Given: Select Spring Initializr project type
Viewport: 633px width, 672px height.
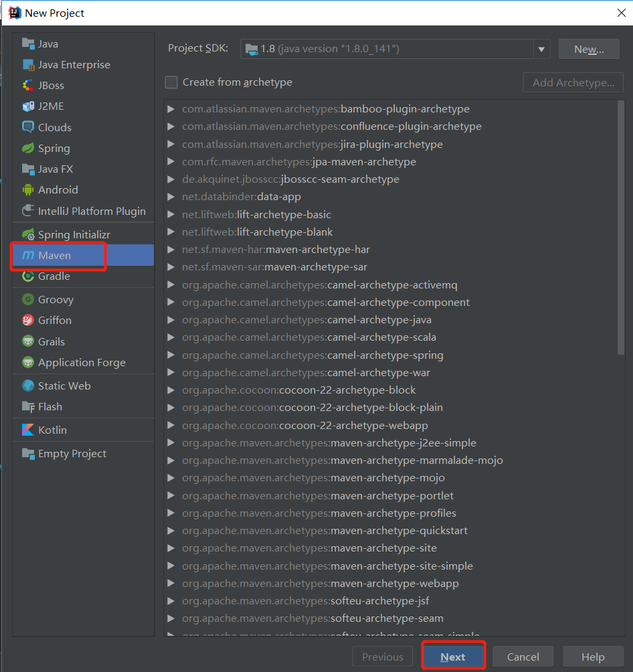Looking at the screenshot, I should [83, 234].
